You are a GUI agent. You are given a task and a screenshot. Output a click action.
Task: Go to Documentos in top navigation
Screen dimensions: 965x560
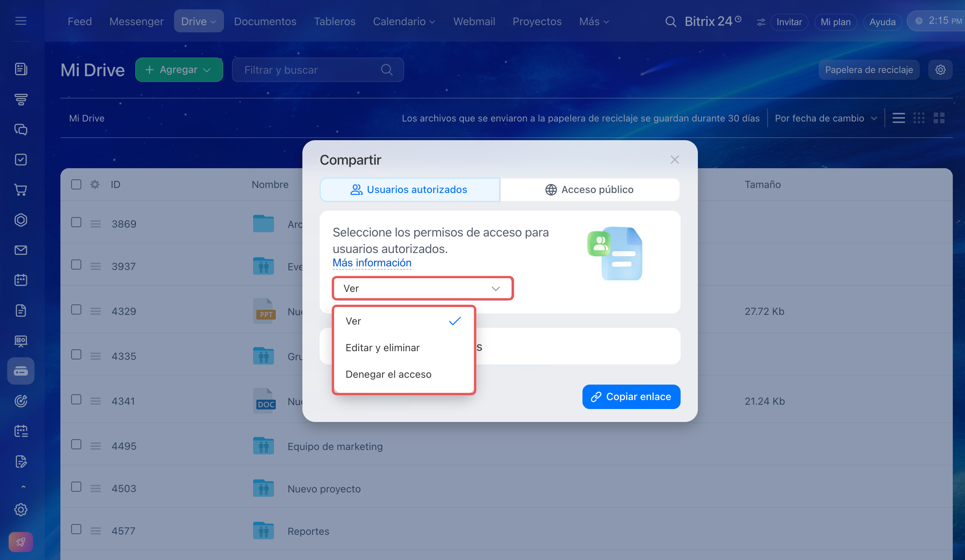click(x=265, y=22)
